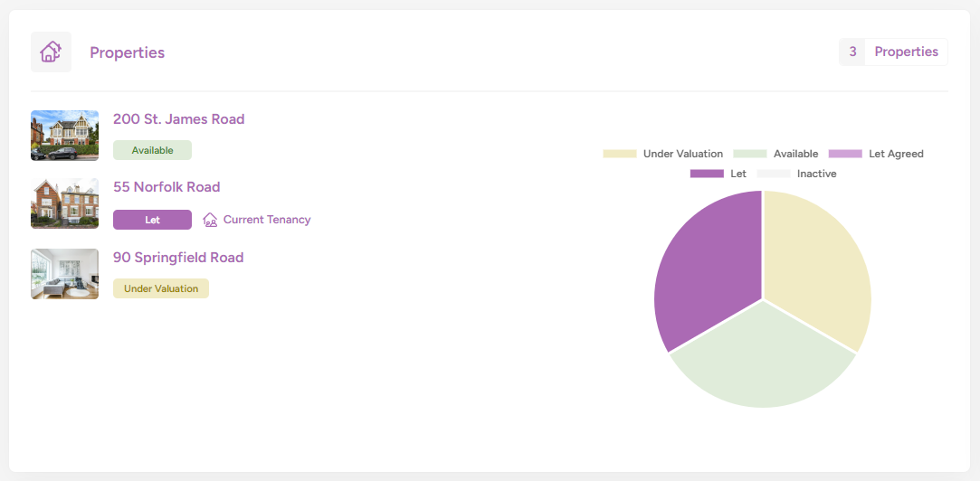The width and height of the screenshot is (980, 481).
Task: Click the Under Valuation status badge
Action: [x=161, y=288]
